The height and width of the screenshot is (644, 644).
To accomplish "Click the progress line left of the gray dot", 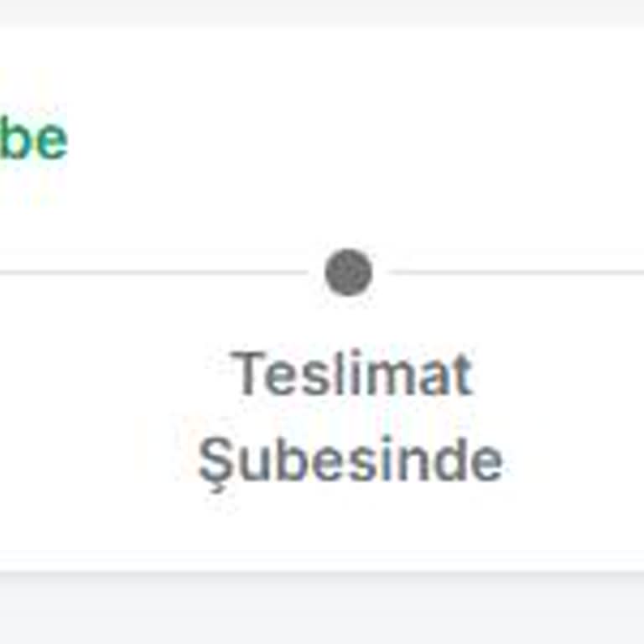I will click(x=153, y=273).
